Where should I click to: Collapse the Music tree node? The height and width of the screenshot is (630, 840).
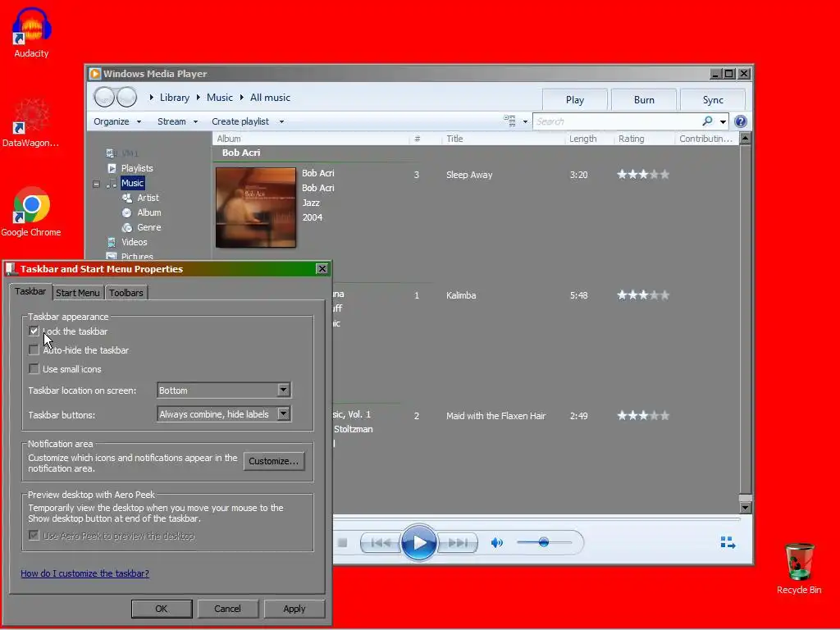[x=96, y=184]
